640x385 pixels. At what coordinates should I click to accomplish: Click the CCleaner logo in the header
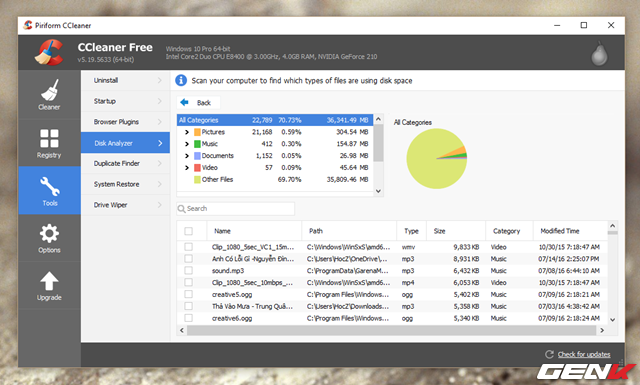point(49,52)
